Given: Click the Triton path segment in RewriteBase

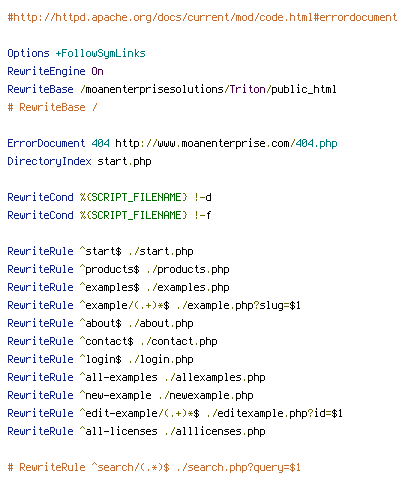Looking at the screenshot, I should 247,89.
